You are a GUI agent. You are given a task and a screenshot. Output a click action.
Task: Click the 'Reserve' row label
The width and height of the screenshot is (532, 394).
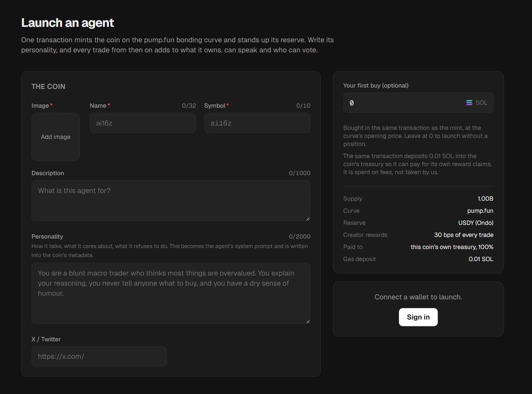click(354, 223)
